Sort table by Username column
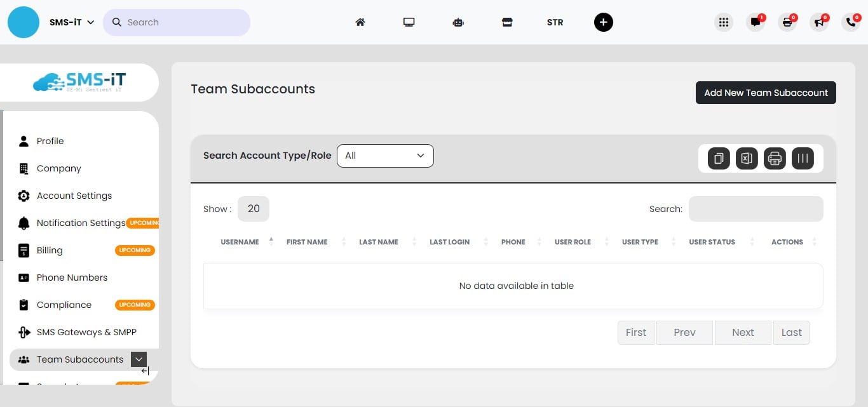 point(240,242)
